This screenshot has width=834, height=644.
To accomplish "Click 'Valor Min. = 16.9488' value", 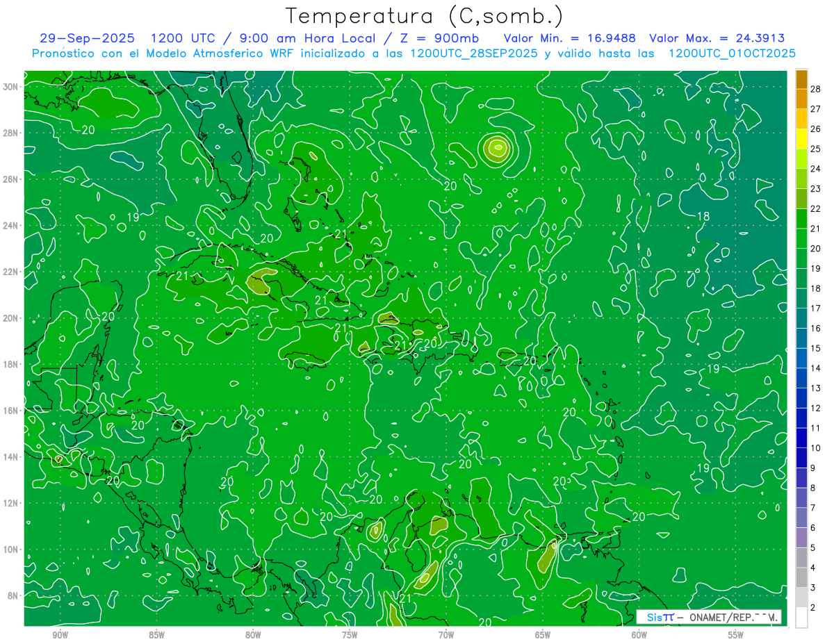I will point(571,38).
